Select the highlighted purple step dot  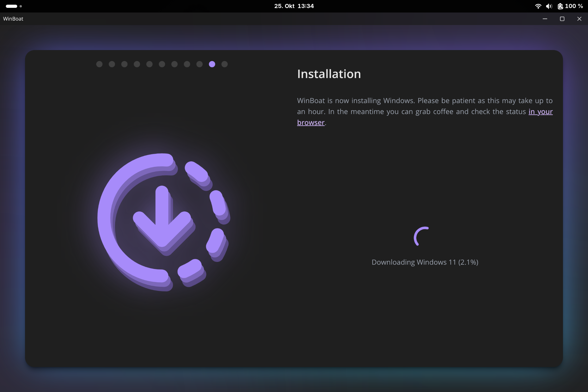tap(212, 64)
